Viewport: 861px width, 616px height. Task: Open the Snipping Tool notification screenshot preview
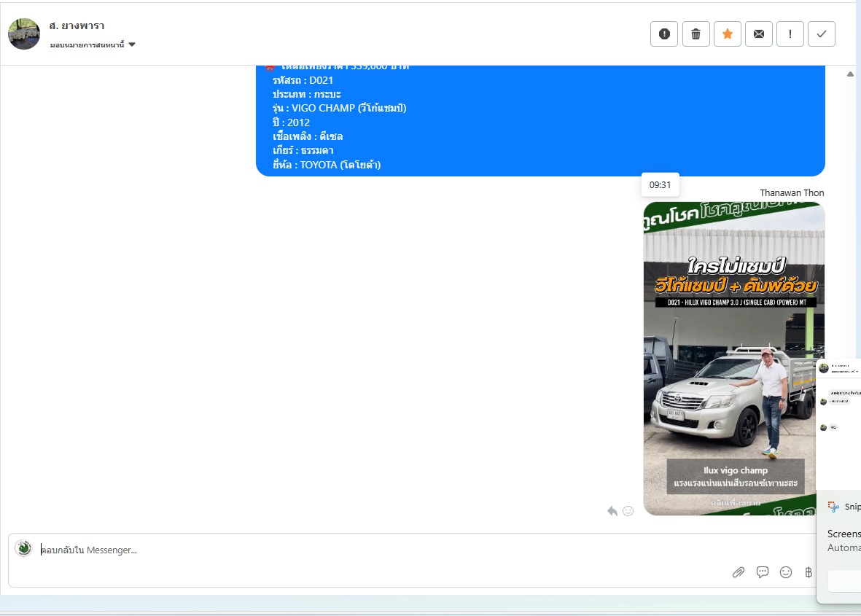(x=838, y=423)
